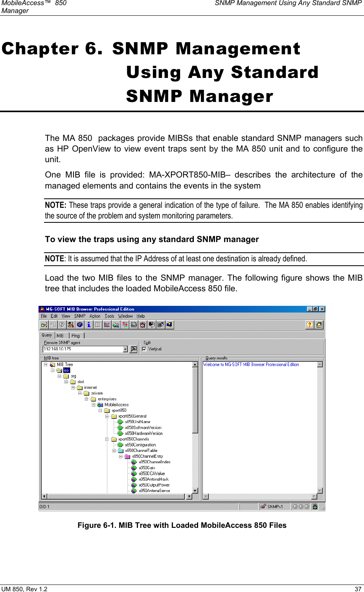
Task: Select the Query tab
Action: (x=47, y=335)
